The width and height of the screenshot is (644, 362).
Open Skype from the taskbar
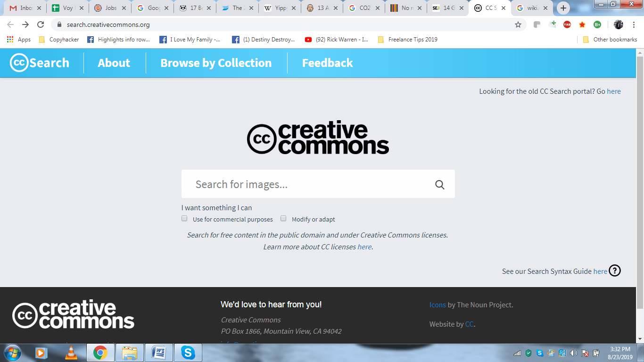188,352
